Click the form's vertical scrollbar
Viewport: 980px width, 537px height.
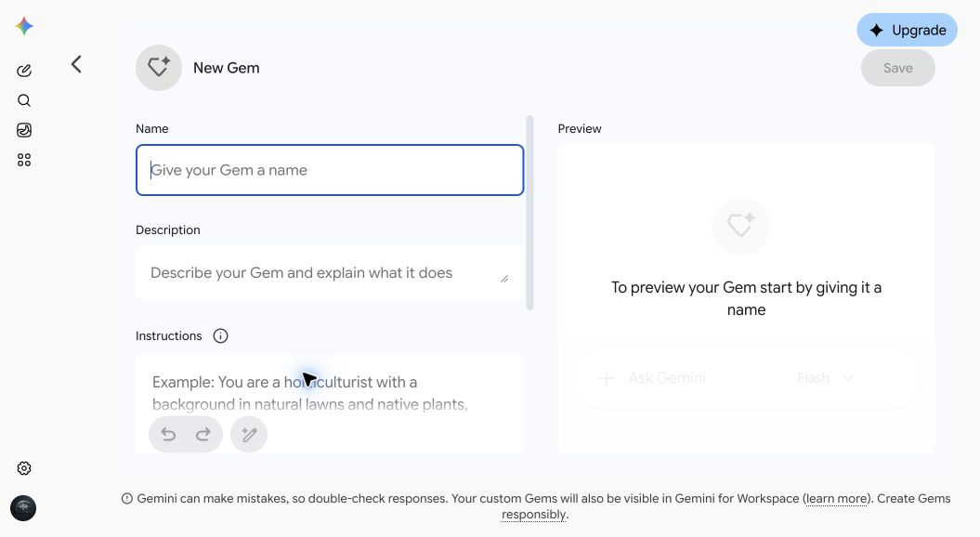(530, 213)
